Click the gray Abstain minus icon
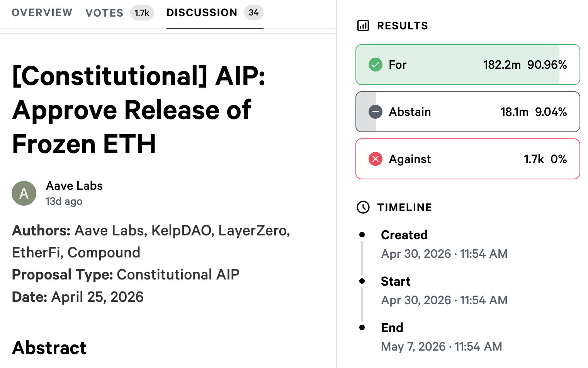Screen dimensions: 588x368 coord(376,112)
